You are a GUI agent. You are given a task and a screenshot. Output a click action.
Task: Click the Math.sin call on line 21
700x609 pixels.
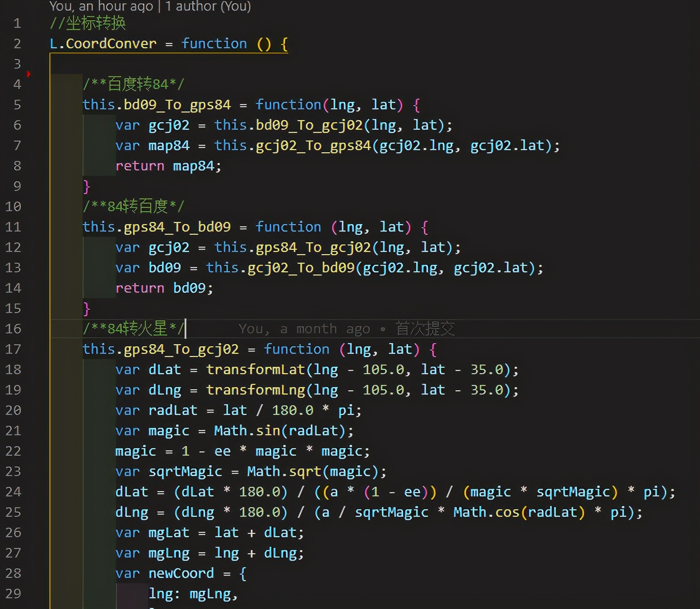tap(247, 430)
